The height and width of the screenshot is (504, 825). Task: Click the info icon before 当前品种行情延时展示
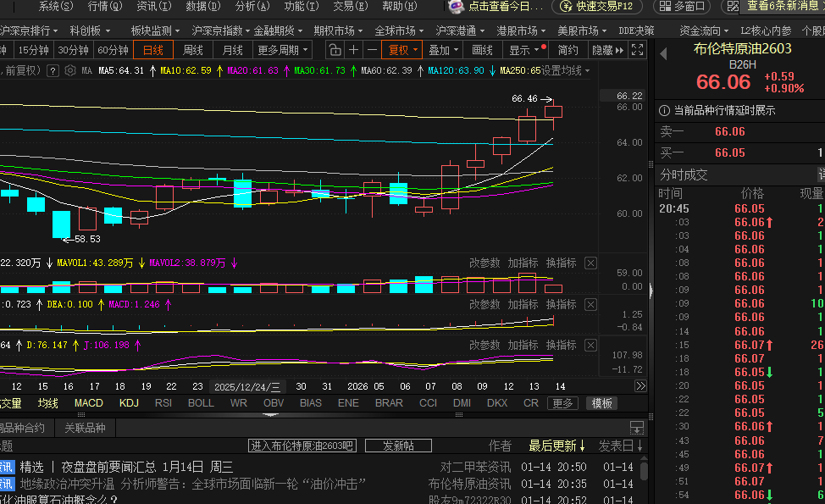point(665,110)
